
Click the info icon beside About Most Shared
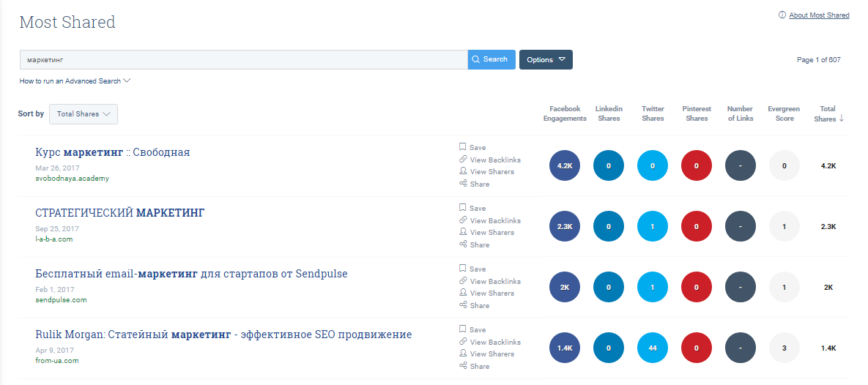pos(782,15)
